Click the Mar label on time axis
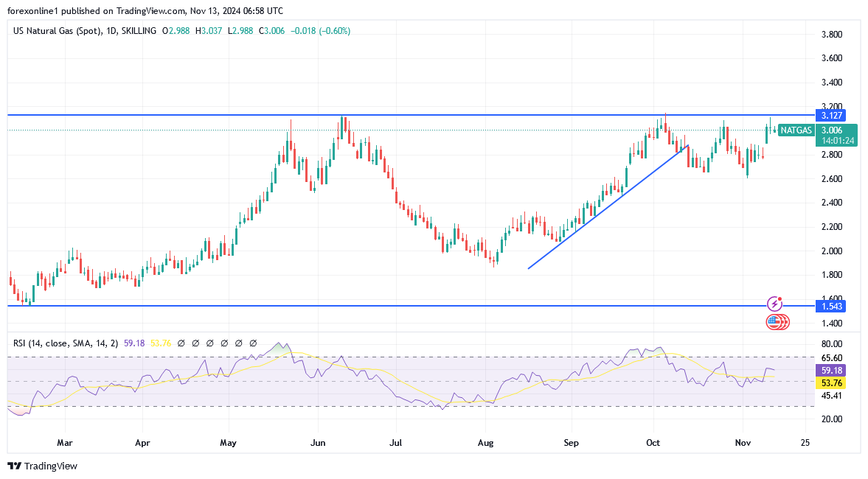 65,442
